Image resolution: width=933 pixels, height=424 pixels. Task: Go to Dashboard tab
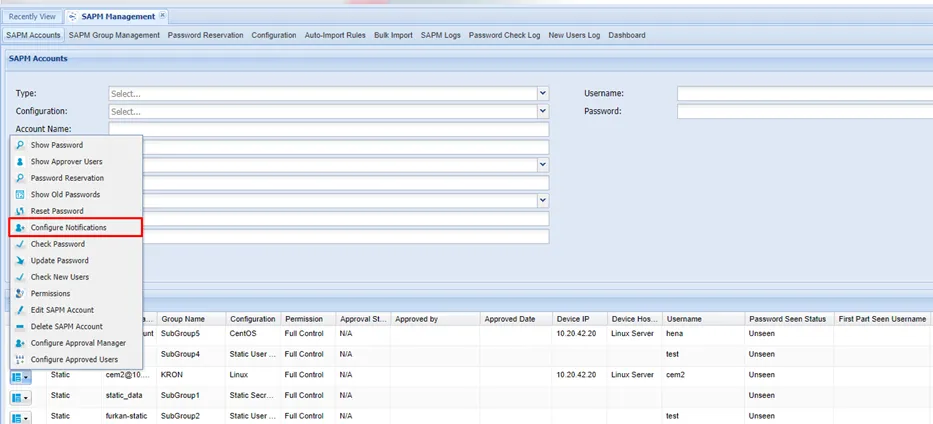coord(627,35)
